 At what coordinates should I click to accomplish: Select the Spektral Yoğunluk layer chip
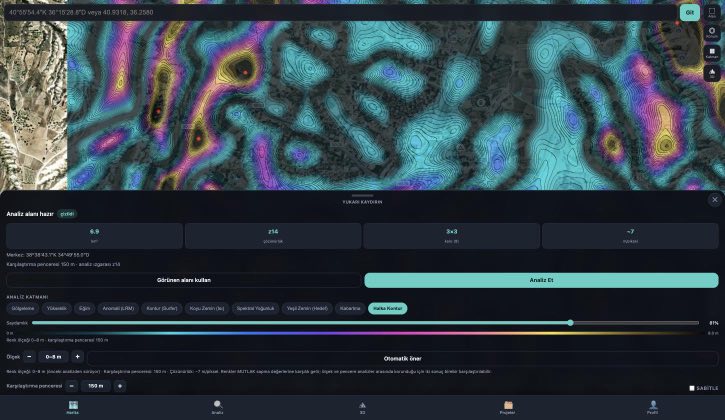click(x=255, y=309)
